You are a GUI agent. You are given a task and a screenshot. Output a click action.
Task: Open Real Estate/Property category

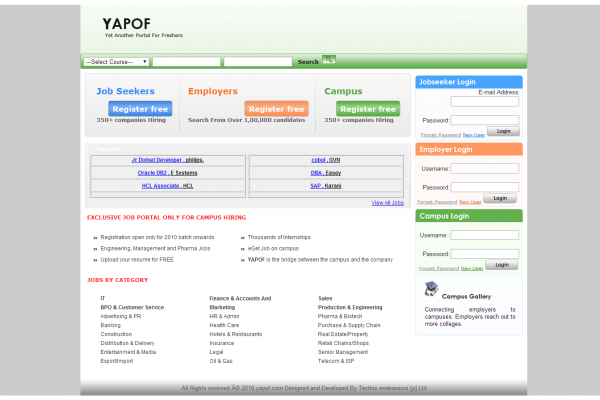[343, 334]
